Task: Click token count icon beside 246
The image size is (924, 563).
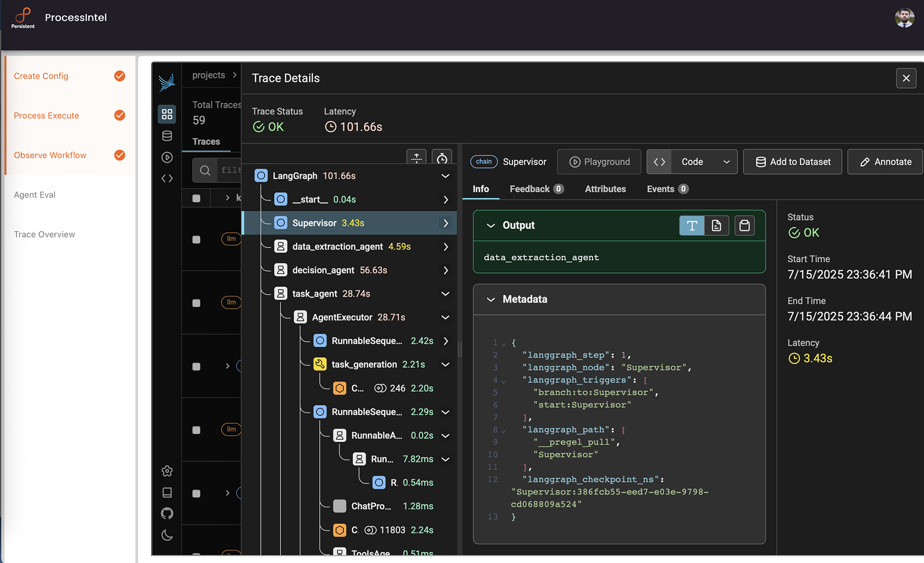Action: point(380,388)
